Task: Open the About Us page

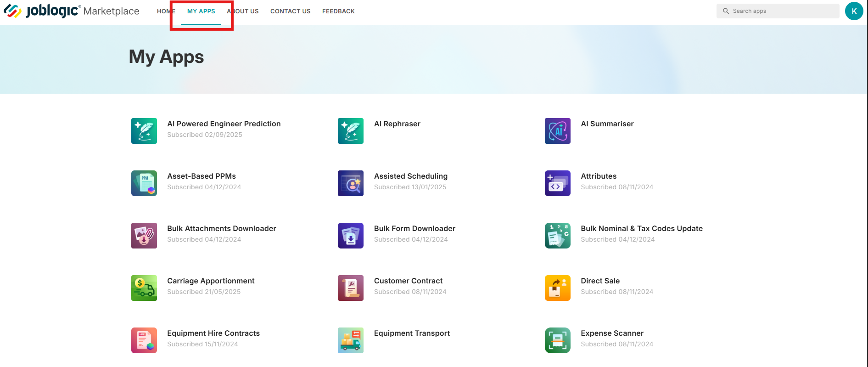Action: click(243, 11)
